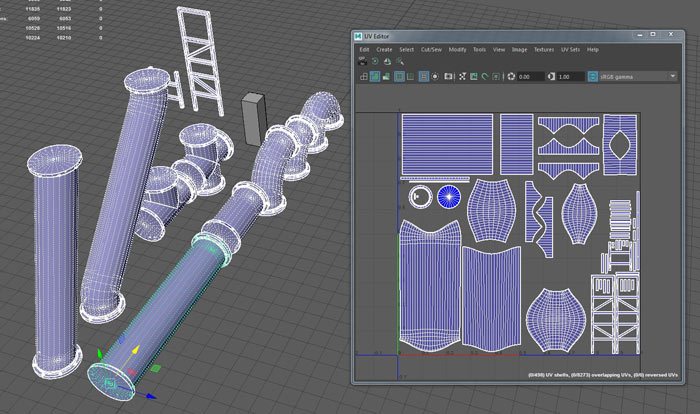The image size is (700, 414).
Task: Click the magnifier icon at the end of the top shelf row
Action: coord(400,61)
